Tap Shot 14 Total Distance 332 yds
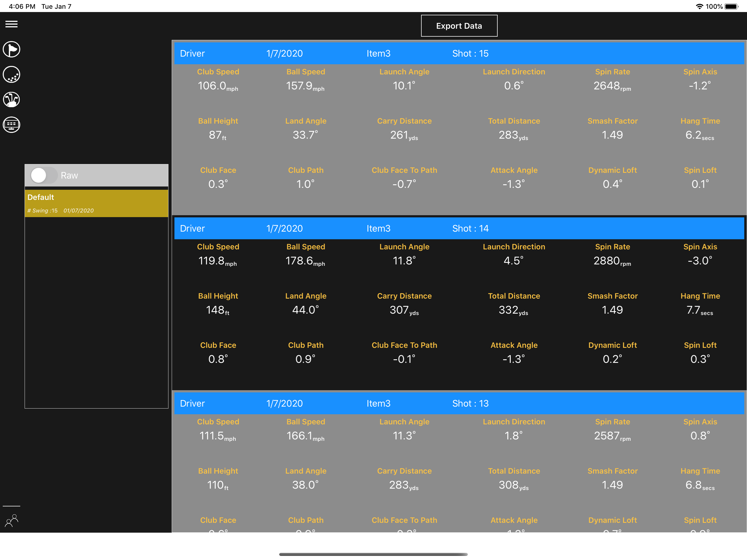This screenshot has height=560, width=747. pos(513,310)
